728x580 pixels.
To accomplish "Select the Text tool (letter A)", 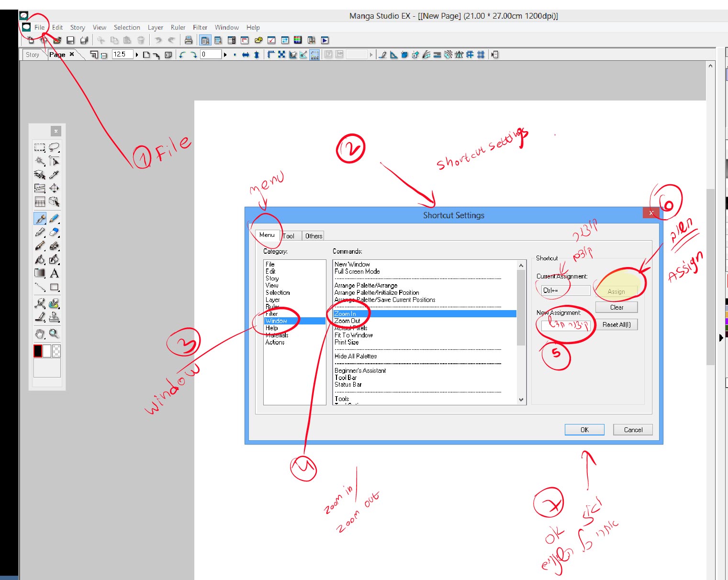I will coord(54,273).
